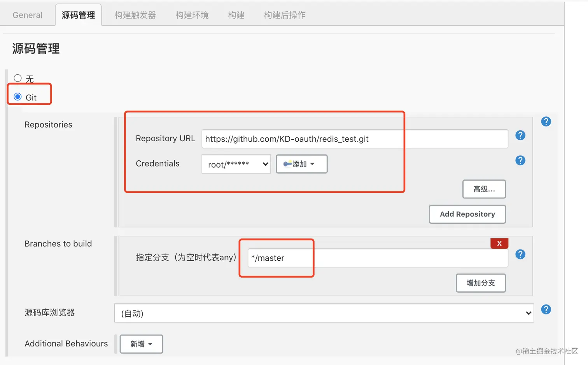Go to the 构建 tab
Image resolution: width=588 pixels, height=365 pixels.
point(236,15)
